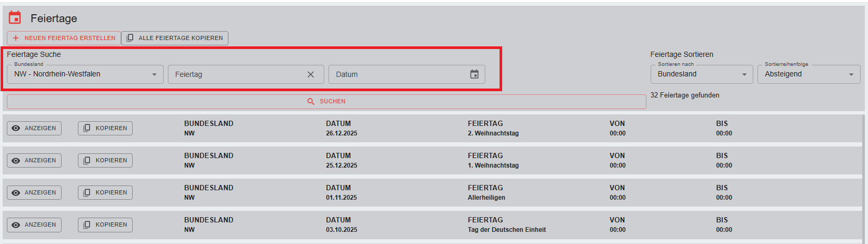
Task: Click the copy icon on Alle Feiertage Kopieren
Action: [130, 38]
